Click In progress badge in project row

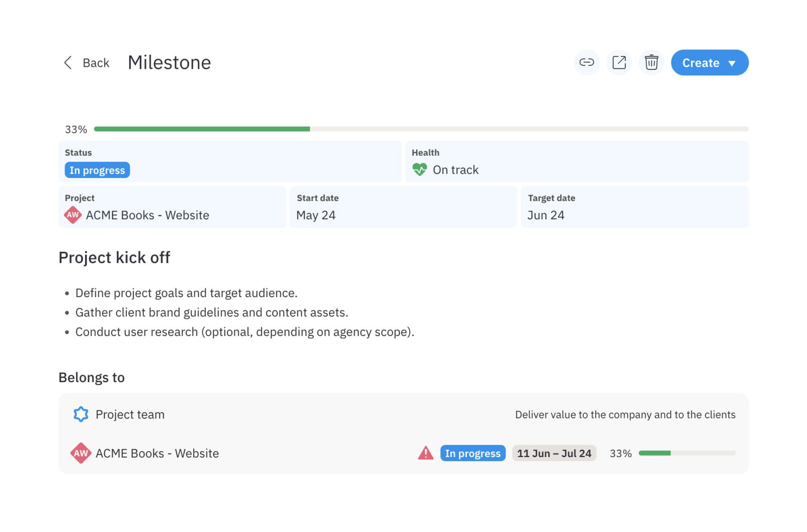pos(472,453)
